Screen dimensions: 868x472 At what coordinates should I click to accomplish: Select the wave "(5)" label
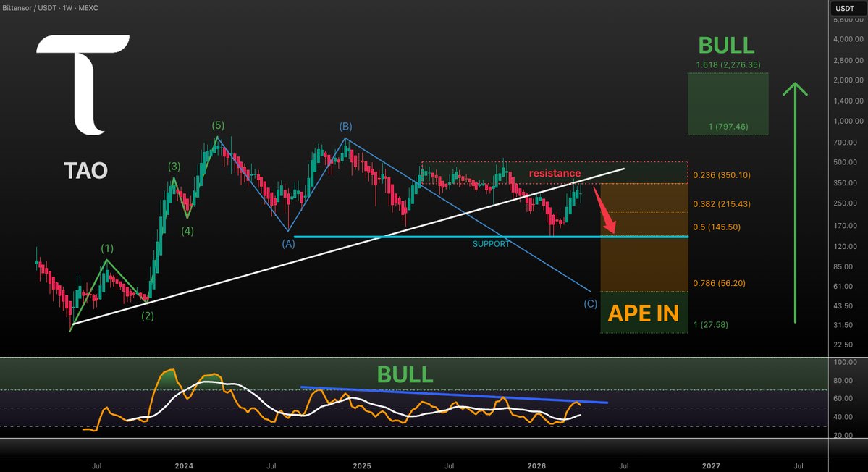(x=218, y=126)
